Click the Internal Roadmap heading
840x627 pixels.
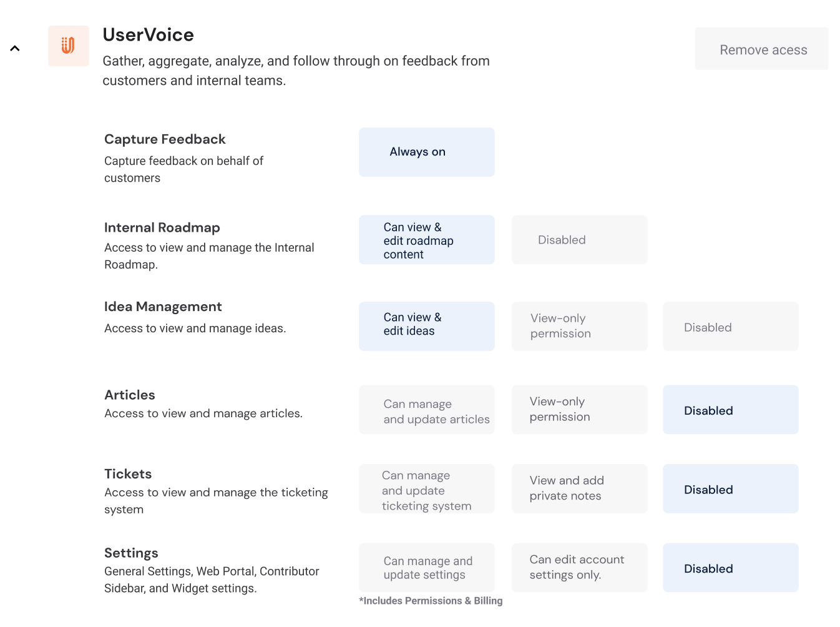click(x=162, y=228)
